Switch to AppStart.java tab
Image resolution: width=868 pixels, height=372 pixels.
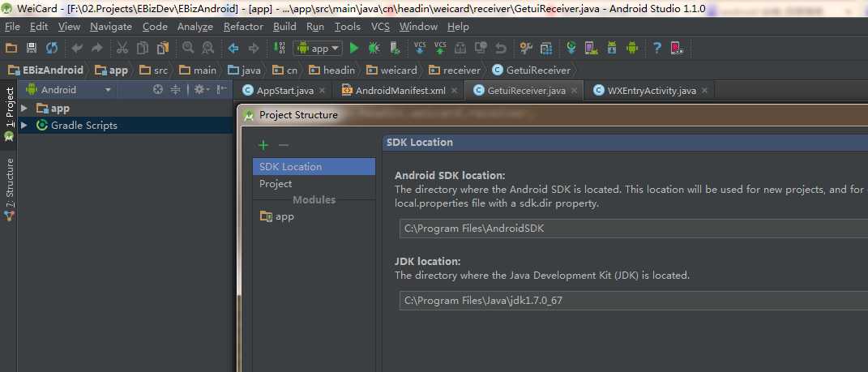click(x=284, y=90)
